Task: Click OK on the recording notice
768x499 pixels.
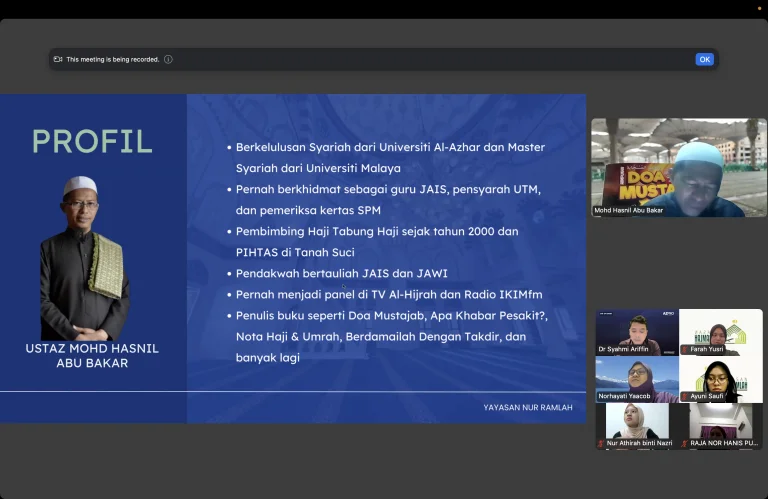Action: [x=704, y=59]
